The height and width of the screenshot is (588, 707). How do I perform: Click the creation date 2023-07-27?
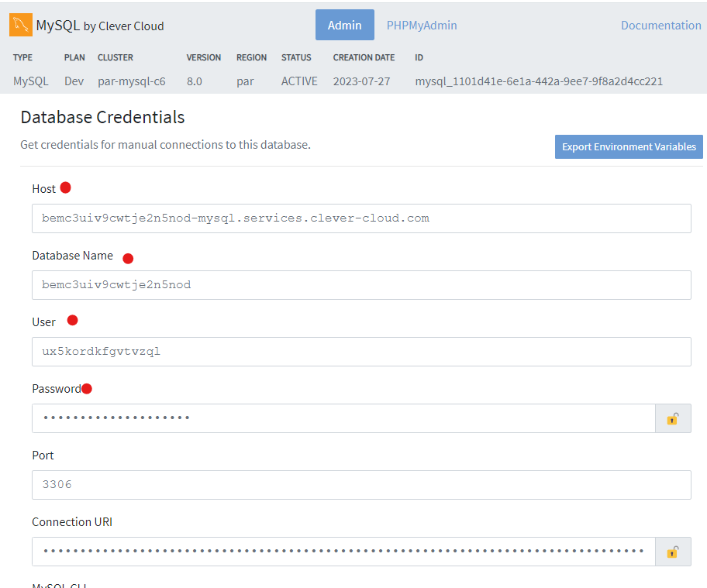(361, 81)
